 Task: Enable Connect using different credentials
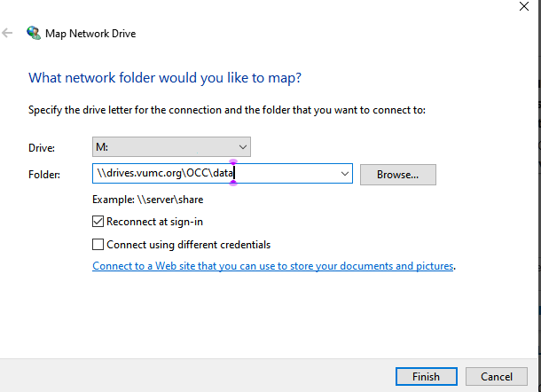tap(98, 245)
